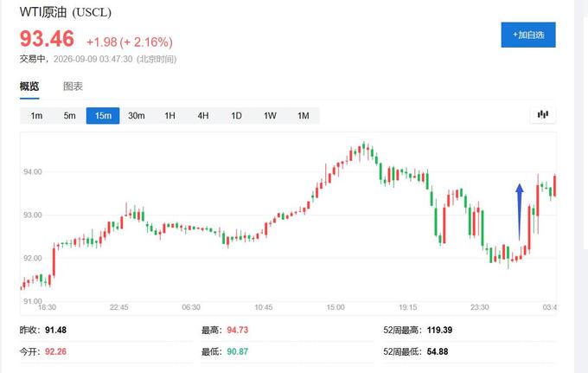The image size is (588, 373).
Task: Switch chart to 1H interval
Action: click(x=169, y=116)
